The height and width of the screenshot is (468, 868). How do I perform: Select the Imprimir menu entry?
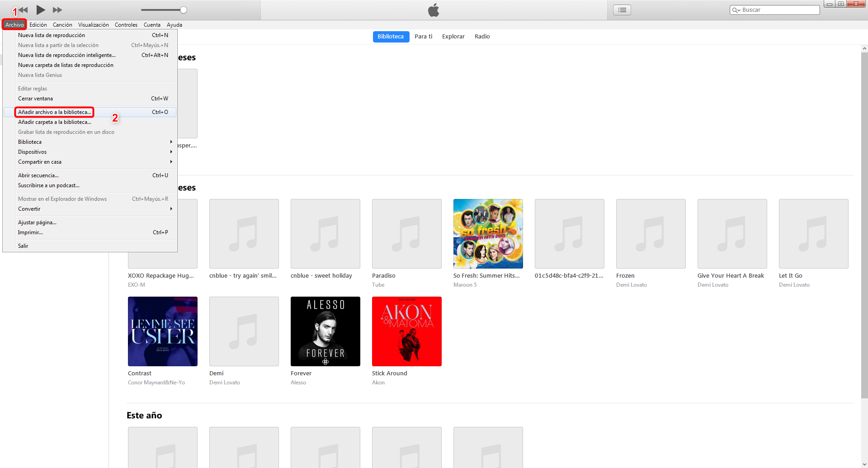[30, 232]
